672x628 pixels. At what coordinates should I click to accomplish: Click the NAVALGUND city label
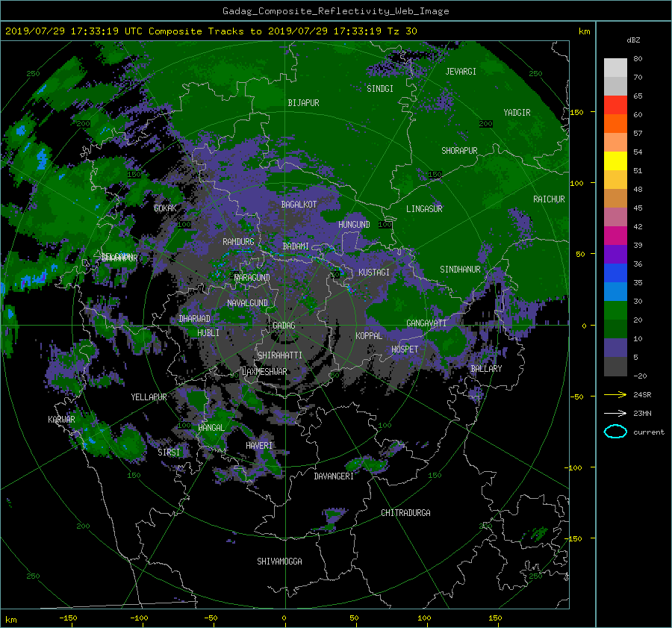click(247, 303)
